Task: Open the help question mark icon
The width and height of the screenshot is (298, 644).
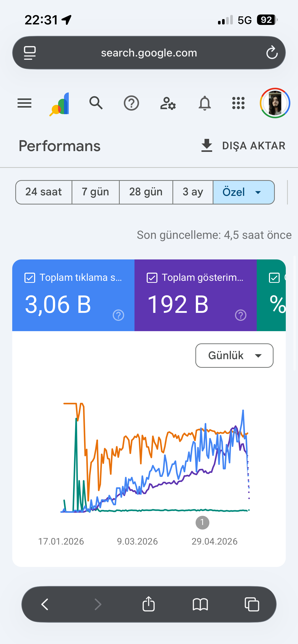Action: [131, 103]
